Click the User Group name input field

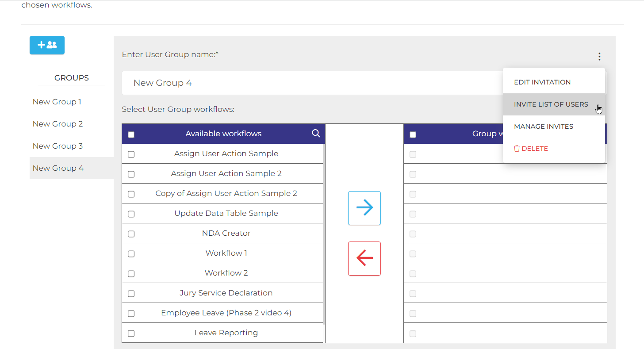(312, 83)
